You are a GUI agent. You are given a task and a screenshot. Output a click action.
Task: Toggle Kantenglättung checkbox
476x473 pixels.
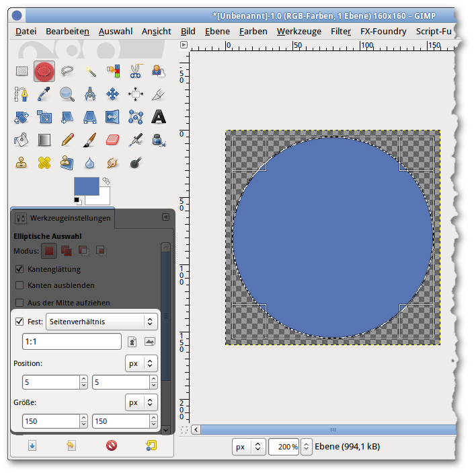pyautogui.click(x=19, y=269)
